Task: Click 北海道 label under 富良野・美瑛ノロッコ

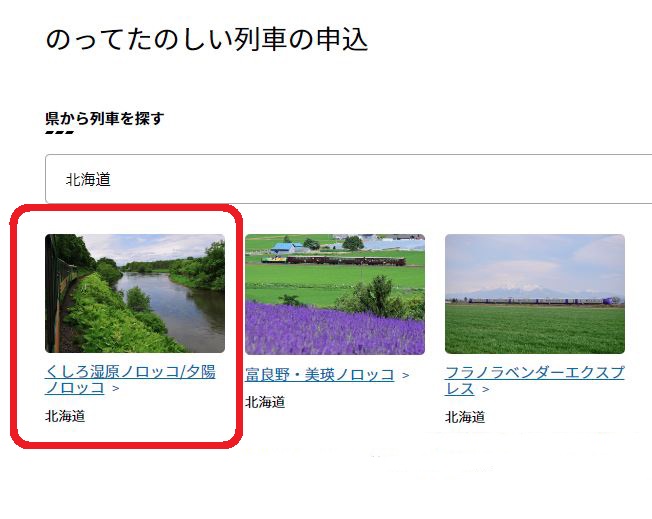Action: point(265,402)
